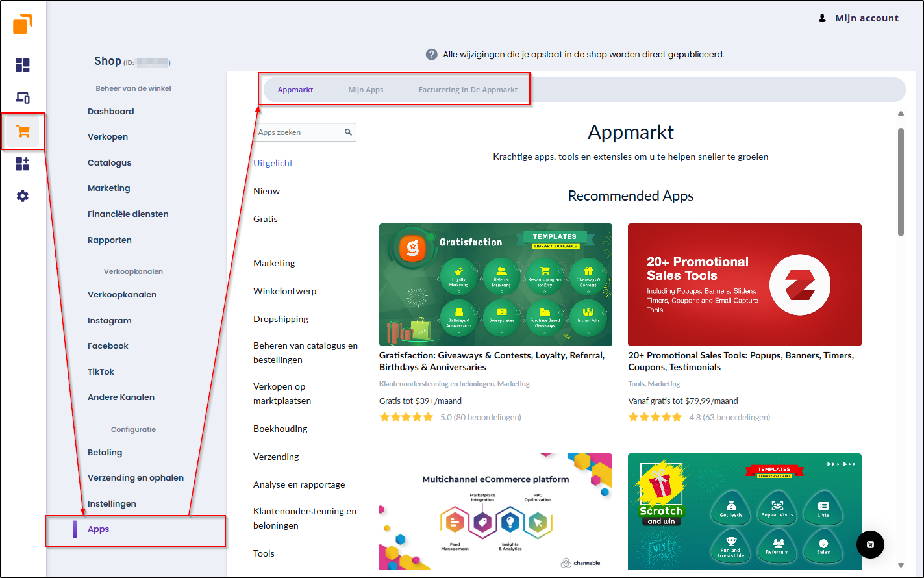The width and height of the screenshot is (924, 578).
Task: Open the Gratisfaction app banner
Action: point(495,284)
